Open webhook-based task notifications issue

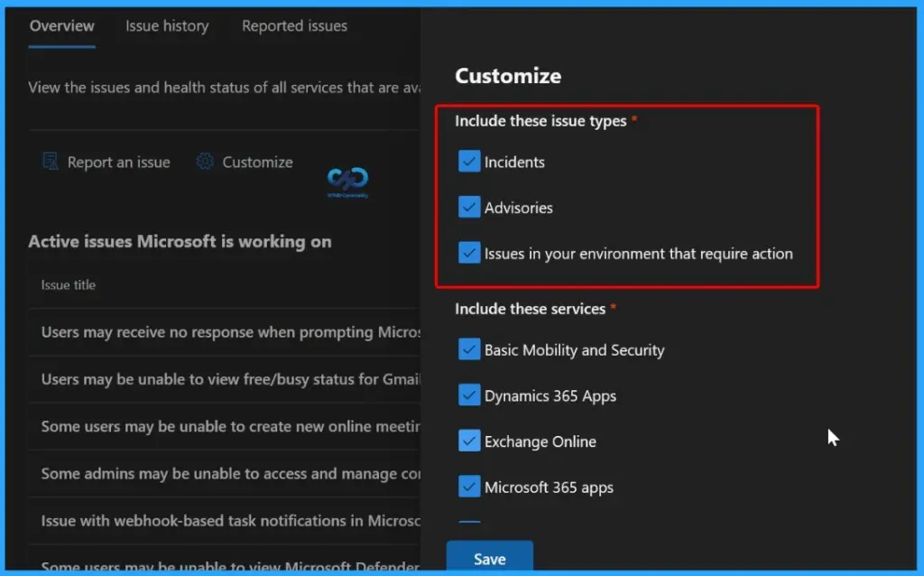pyautogui.click(x=231, y=521)
